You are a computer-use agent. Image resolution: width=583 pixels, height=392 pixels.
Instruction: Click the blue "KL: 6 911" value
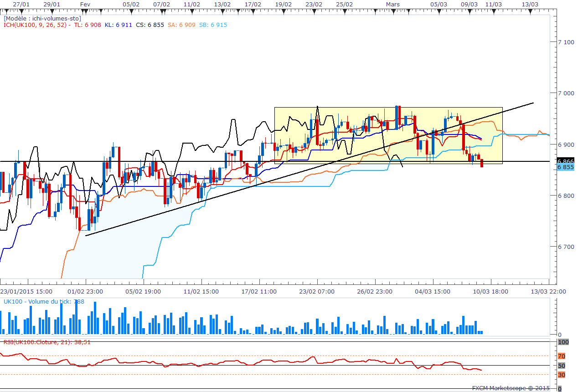118,25
